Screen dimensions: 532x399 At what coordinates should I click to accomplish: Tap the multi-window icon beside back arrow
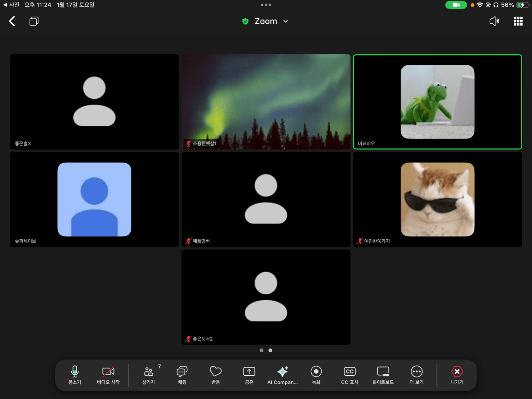(x=34, y=21)
